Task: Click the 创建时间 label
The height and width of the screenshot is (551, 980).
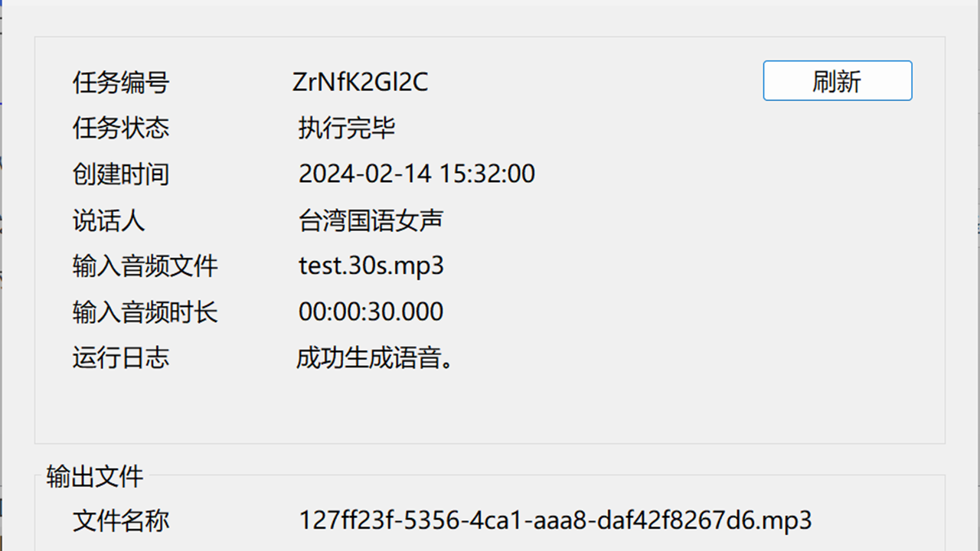Action: click(119, 174)
